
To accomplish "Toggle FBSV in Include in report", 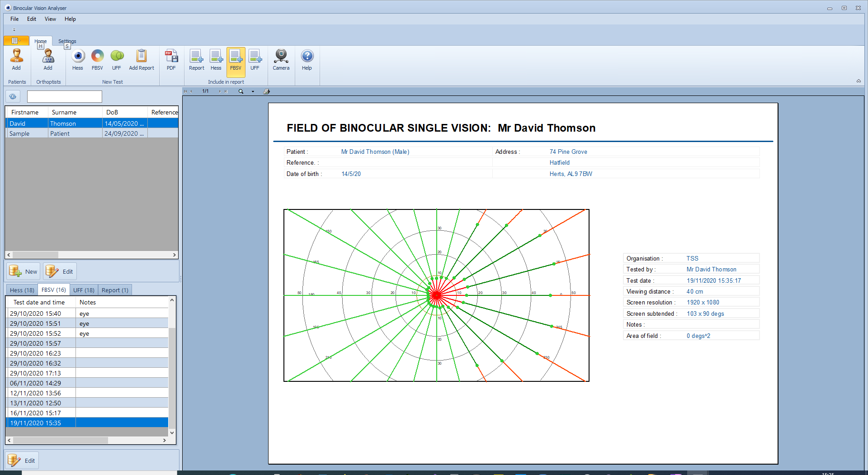I will pos(236,59).
